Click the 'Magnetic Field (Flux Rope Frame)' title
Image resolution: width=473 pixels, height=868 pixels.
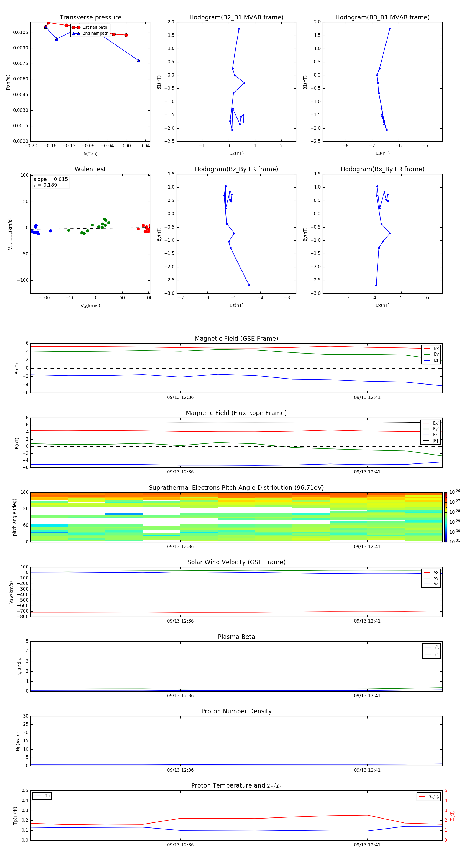(236, 413)
